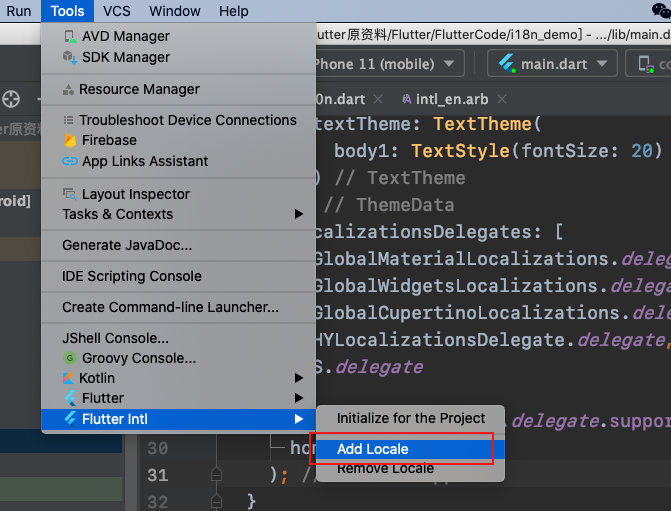Click the Flutter Intl submenu arrow

coord(299,419)
